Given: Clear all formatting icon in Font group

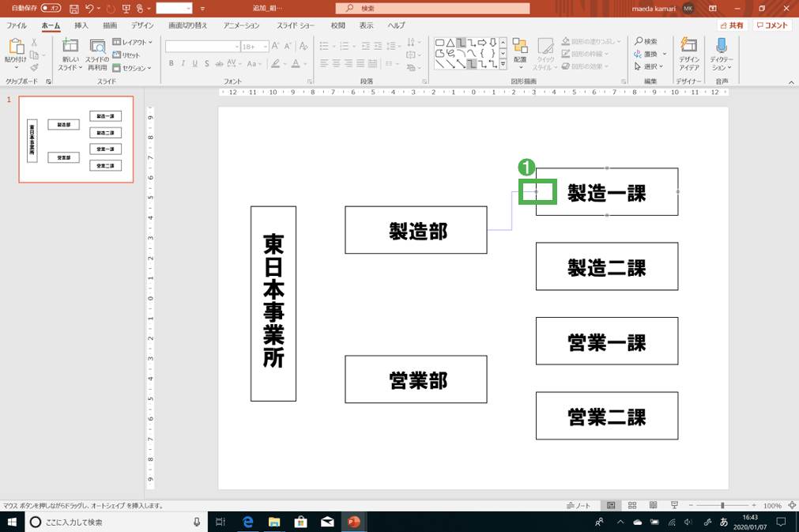Looking at the screenshot, I should pyautogui.click(x=303, y=47).
